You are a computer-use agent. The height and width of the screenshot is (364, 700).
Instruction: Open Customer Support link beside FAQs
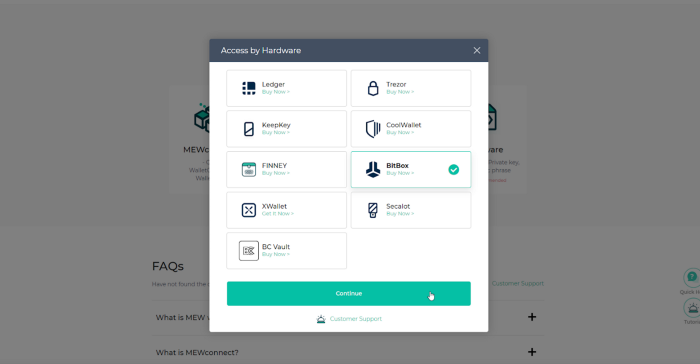coord(518,284)
